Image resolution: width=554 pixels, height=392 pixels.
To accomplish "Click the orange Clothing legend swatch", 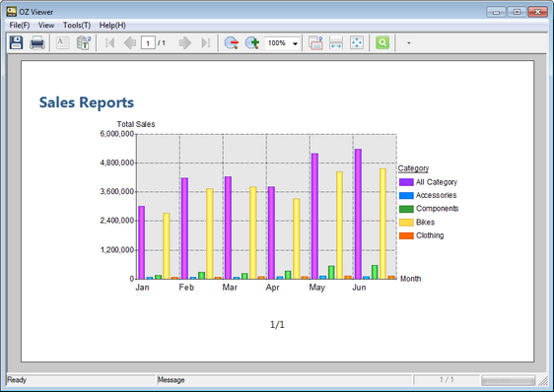I will (406, 236).
